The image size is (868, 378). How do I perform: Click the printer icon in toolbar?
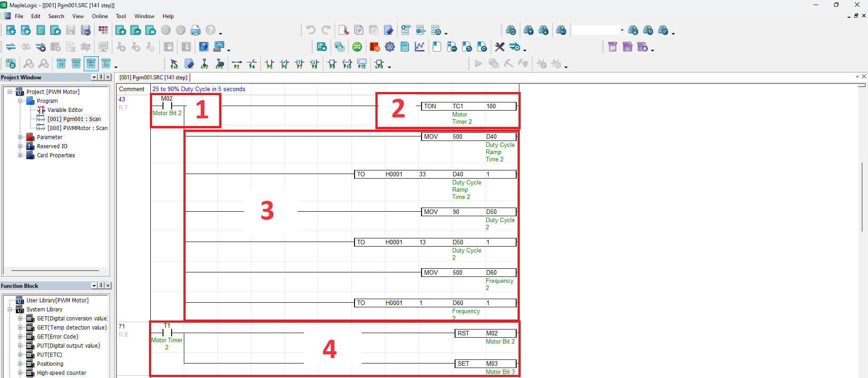click(x=196, y=30)
